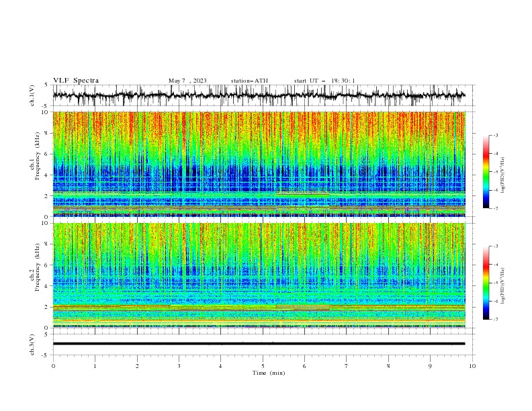Click the ch.2 colorbar log(PSD) label

coord(502,285)
